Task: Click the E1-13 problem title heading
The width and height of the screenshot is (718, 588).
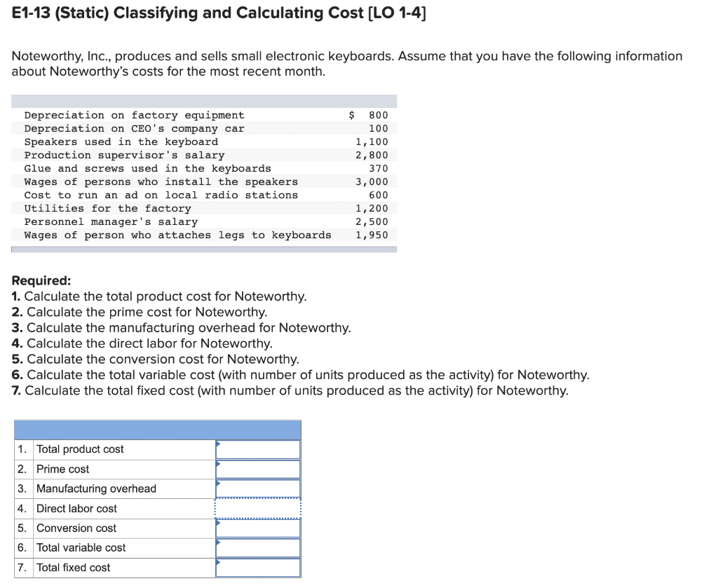Action: [217, 13]
